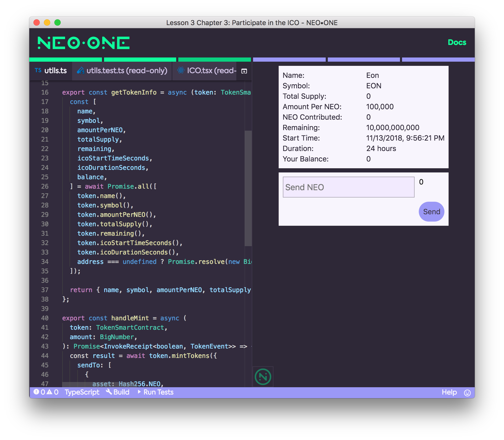504x440 pixels.
Task: Open the ICO.tsx read-only tab
Action: (x=204, y=71)
